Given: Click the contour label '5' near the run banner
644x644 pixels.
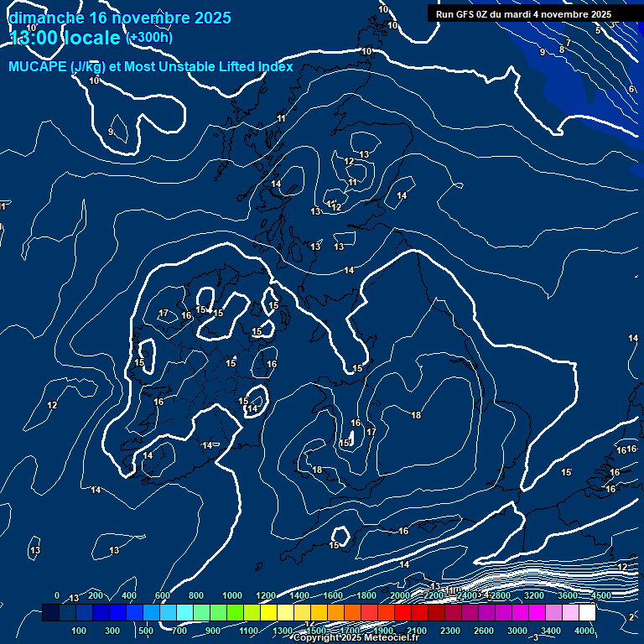Looking at the screenshot, I should coord(598,30).
